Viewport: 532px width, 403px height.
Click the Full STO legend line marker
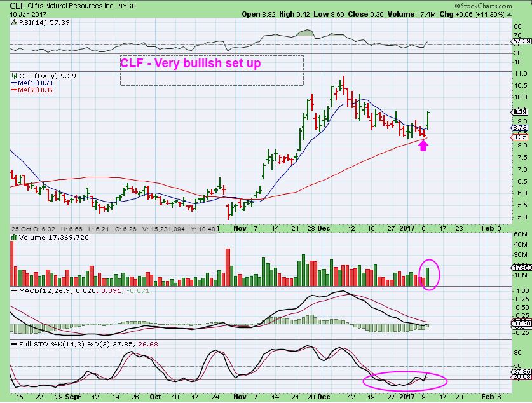point(14,344)
